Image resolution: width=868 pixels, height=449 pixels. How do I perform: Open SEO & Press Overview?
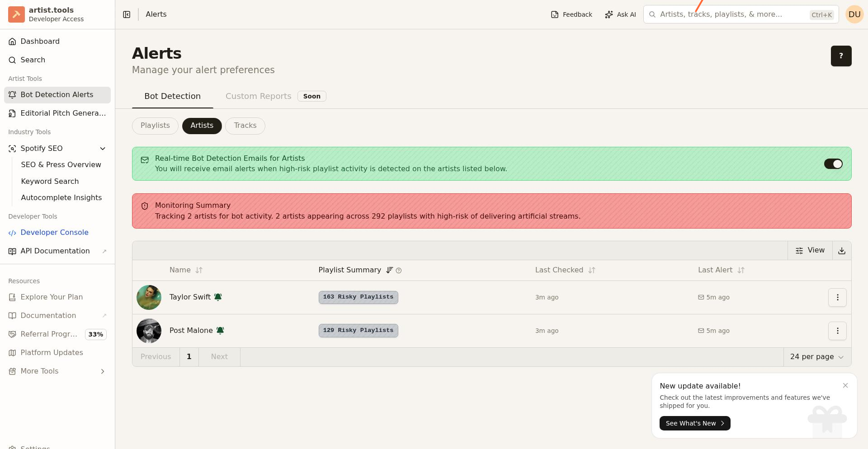[x=61, y=165]
